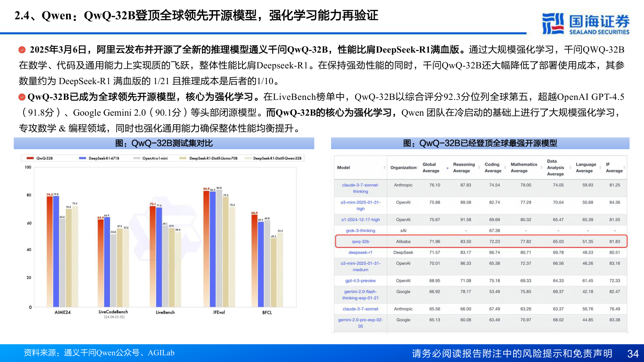Image resolution: width=644 pixels, height=362 pixels.
Task: Click the IFEval axis label
Action: (x=219, y=312)
